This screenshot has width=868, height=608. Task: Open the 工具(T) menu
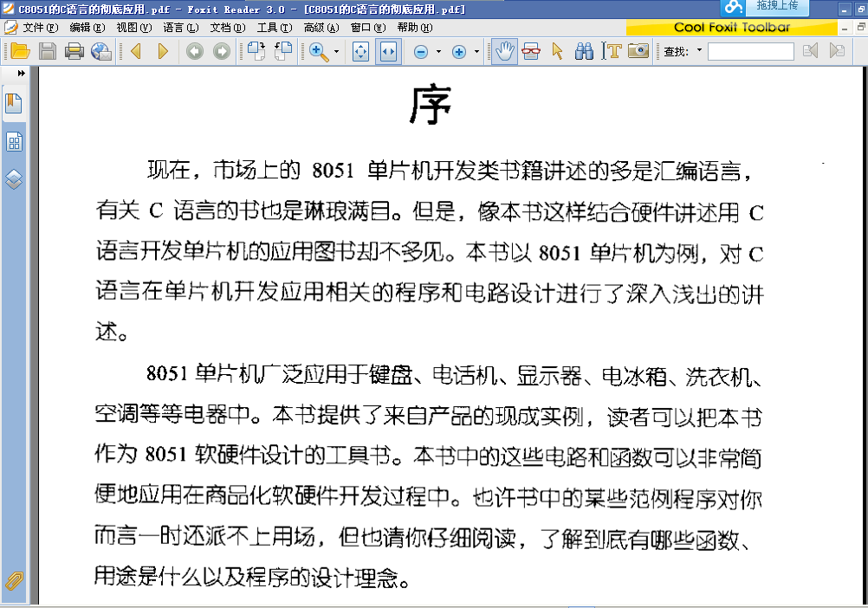(x=274, y=28)
